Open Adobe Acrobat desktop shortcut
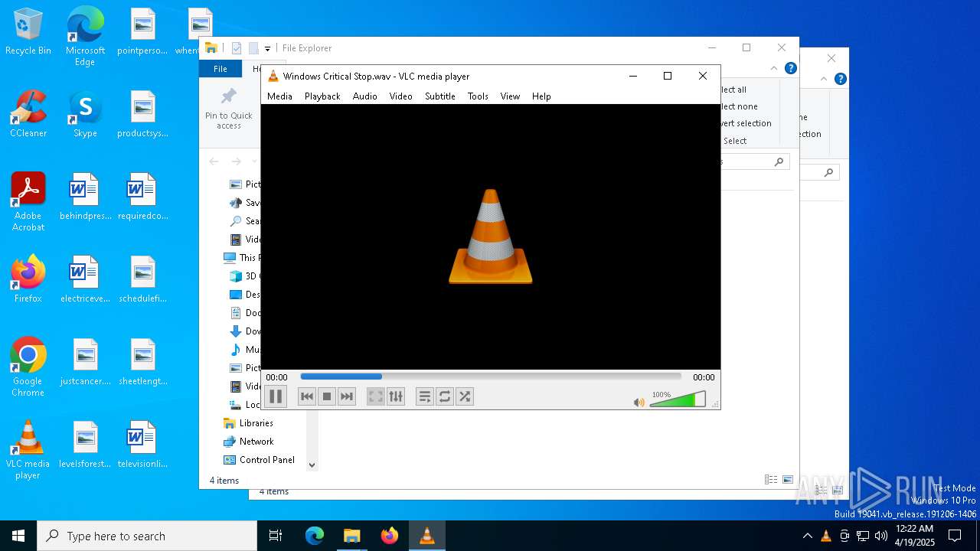Image resolution: width=980 pixels, height=551 pixels. [28, 202]
